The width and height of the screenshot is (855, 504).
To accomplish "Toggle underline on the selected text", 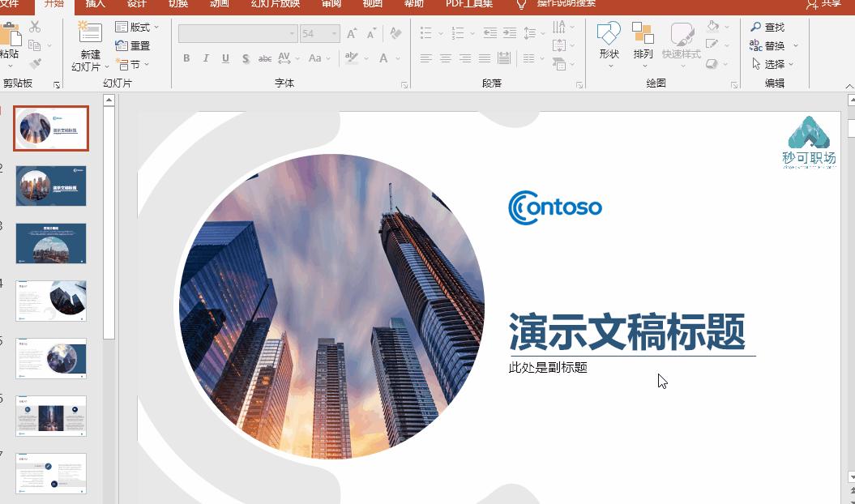I will click(x=225, y=59).
